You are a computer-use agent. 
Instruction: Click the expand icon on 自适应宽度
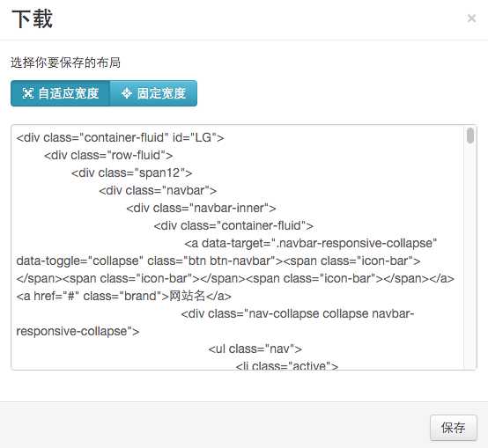(27, 93)
